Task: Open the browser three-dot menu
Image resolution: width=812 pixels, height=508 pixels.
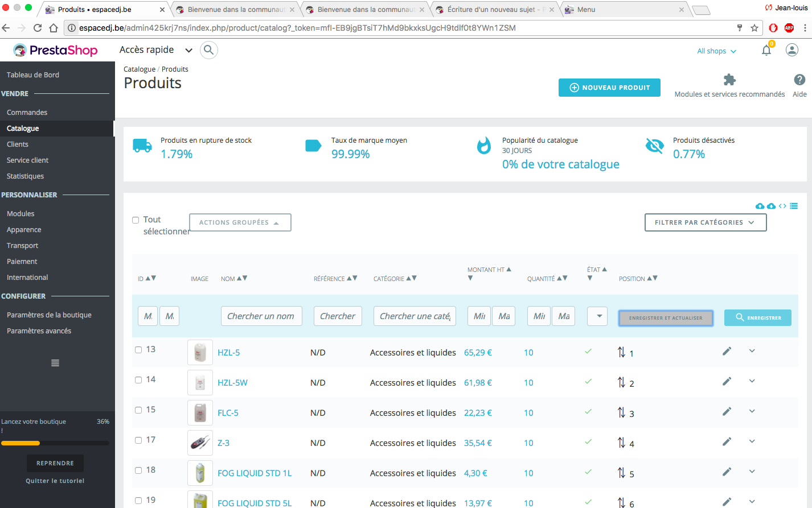Action: click(805, 28)
